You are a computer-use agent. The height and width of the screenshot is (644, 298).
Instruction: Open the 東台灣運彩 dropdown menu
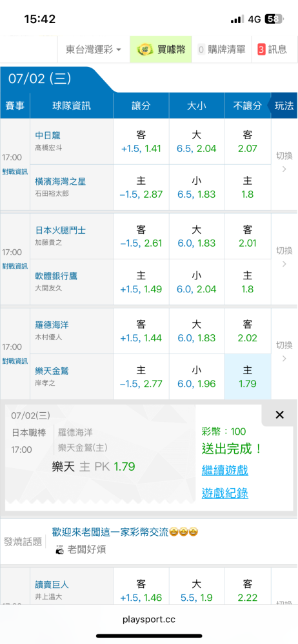click(94, 50)
